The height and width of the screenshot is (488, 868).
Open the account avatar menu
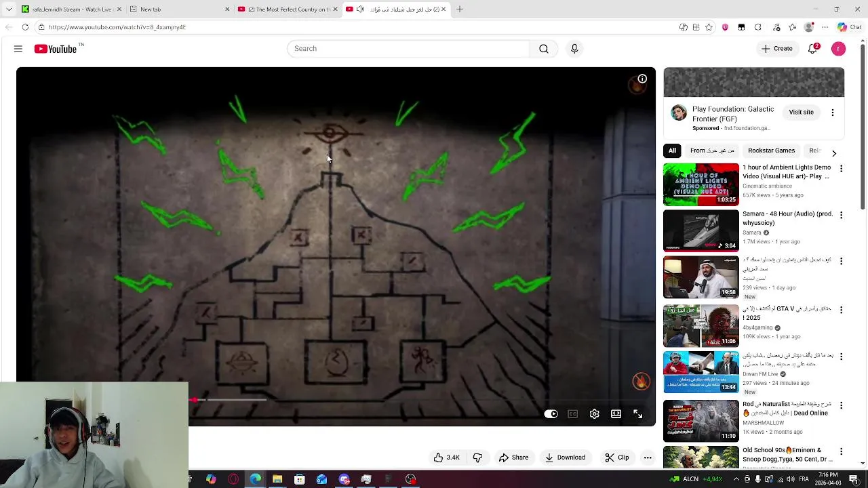click(x=838, y=49)
